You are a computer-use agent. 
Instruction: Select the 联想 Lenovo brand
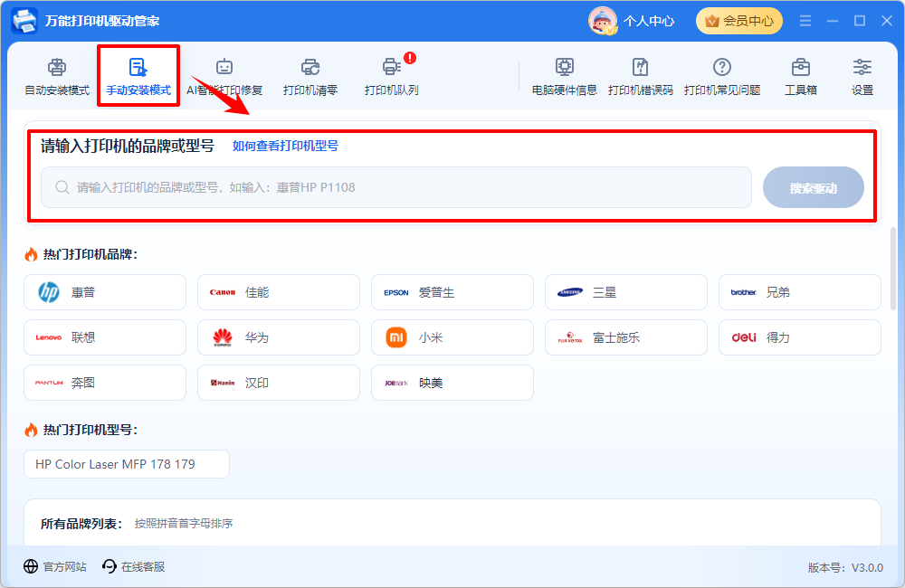[x=105, y=337]
